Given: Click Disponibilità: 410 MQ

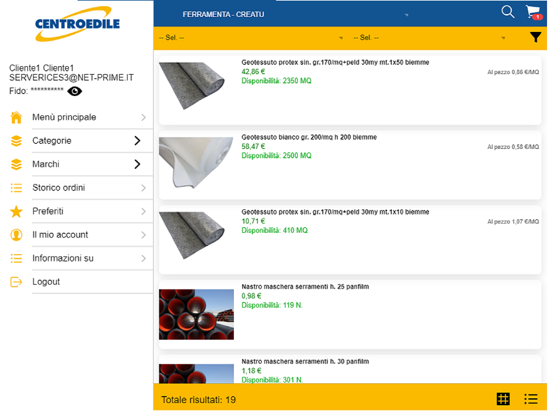Looking at the screenshot, I should 275,231.
